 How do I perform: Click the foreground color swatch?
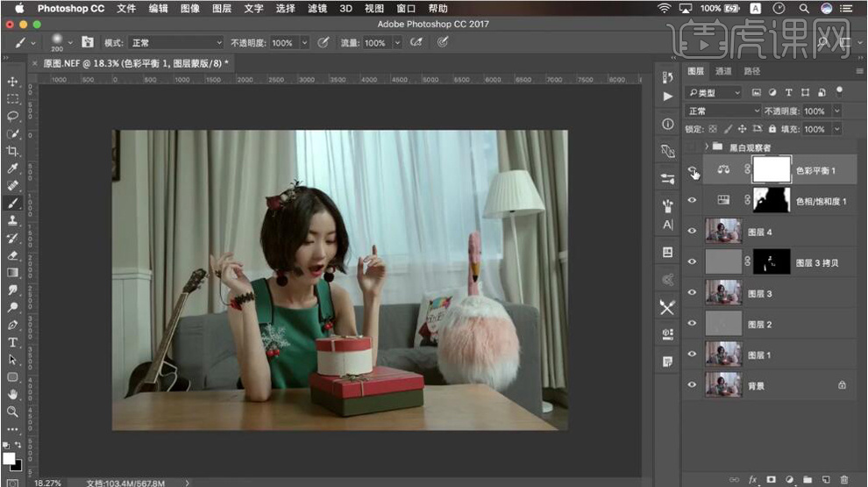pos(9,458)
